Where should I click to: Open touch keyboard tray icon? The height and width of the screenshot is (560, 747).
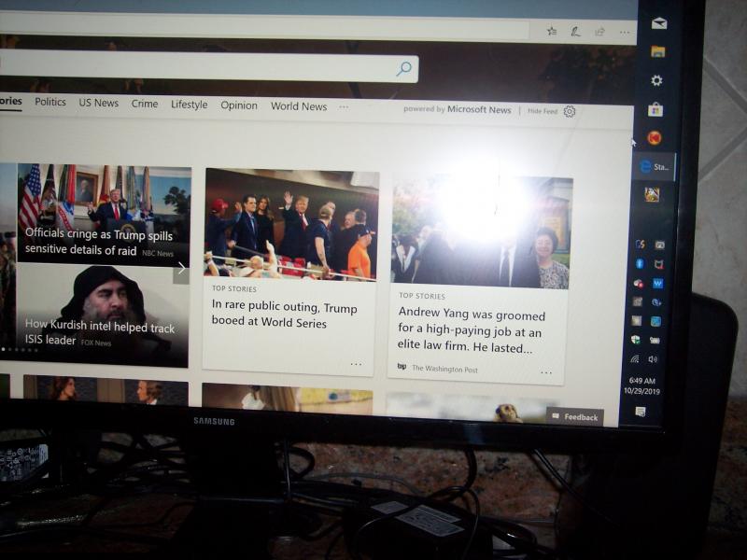655,340
